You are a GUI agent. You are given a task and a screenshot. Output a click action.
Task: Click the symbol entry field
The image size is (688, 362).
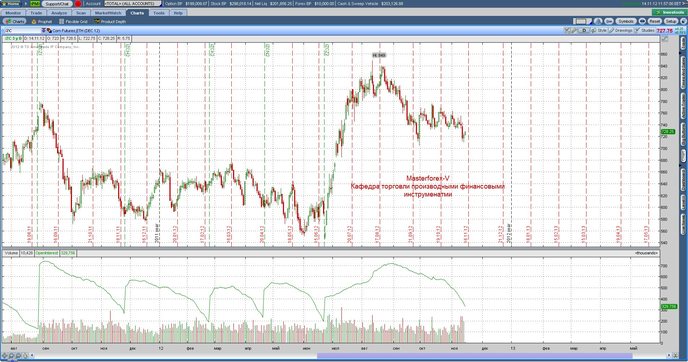coord(22,31)
